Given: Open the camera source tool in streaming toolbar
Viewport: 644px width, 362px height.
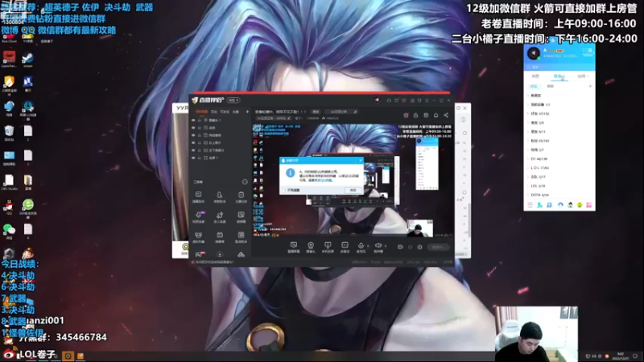Looking at the screenshot, I should click(x=311, y=247).
